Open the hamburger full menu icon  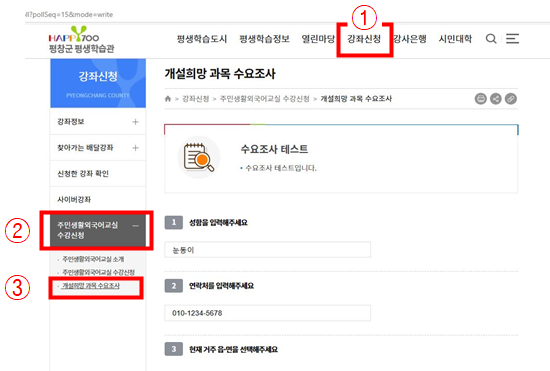(x=512, y=39)
